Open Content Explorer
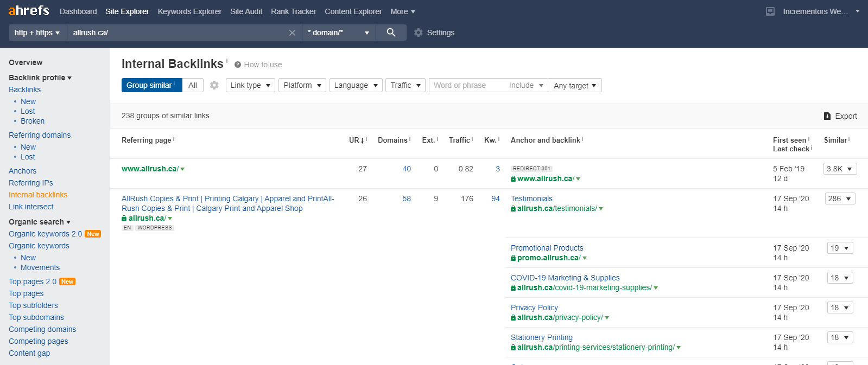This screenshot has width=868, height=365. (x=353, y=11)
